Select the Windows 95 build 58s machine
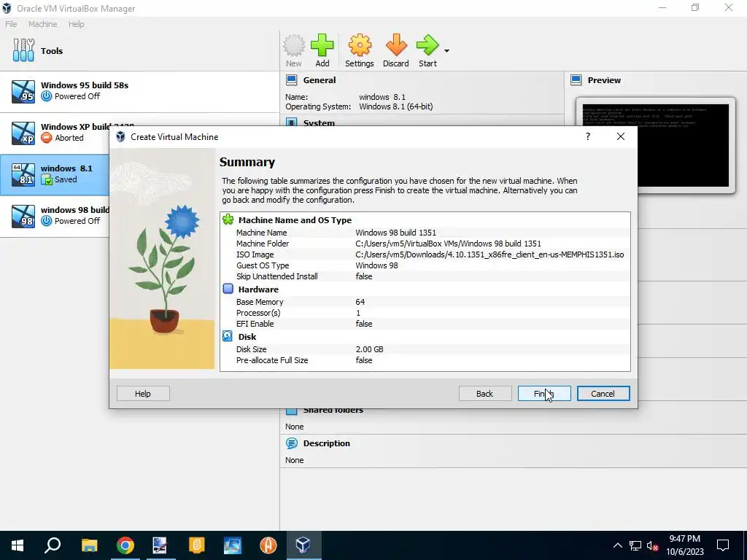 point(139,91)
